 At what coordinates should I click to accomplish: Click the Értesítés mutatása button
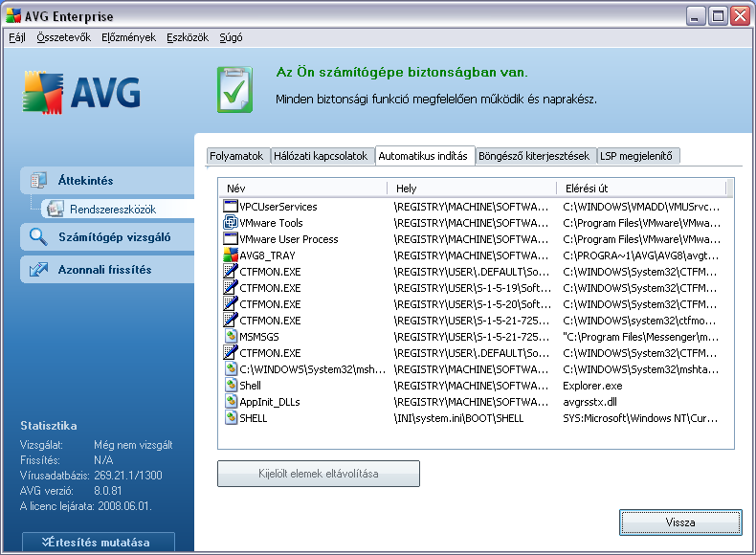pos(99,542)
